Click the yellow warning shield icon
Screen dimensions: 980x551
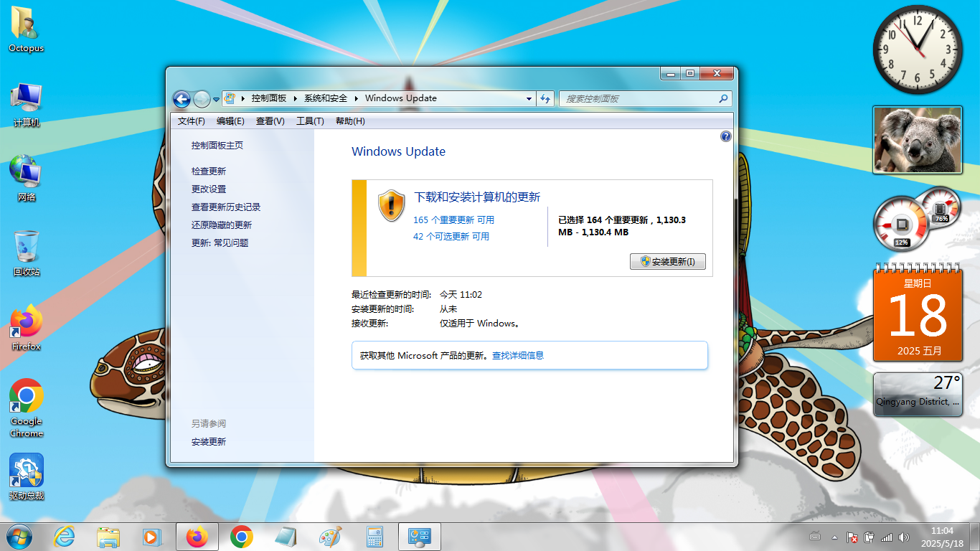pos(391,205)
